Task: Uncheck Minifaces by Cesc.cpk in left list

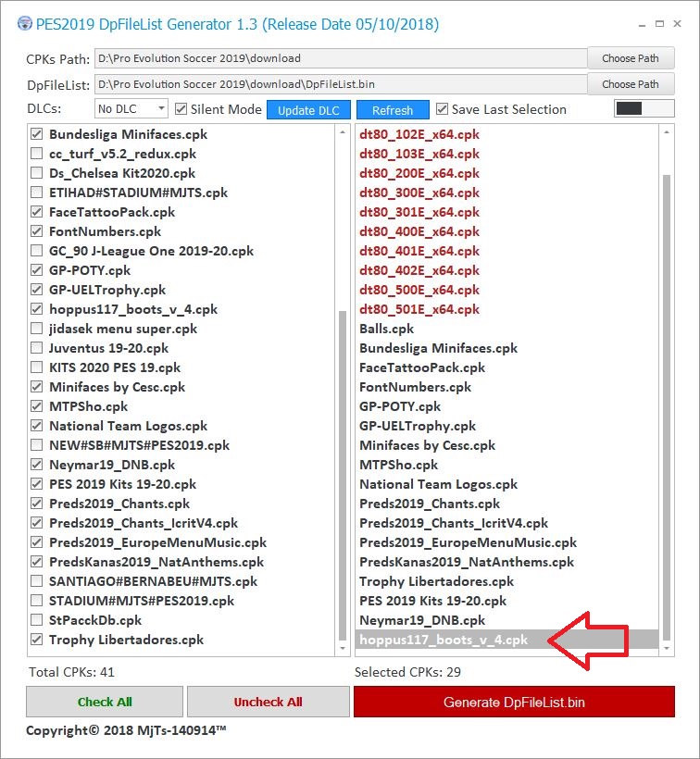Action: pyautogui.click(x=36, y=387)
